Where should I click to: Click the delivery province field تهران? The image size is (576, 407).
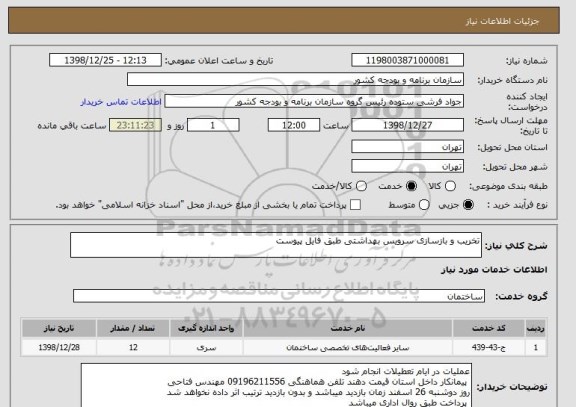407,147
